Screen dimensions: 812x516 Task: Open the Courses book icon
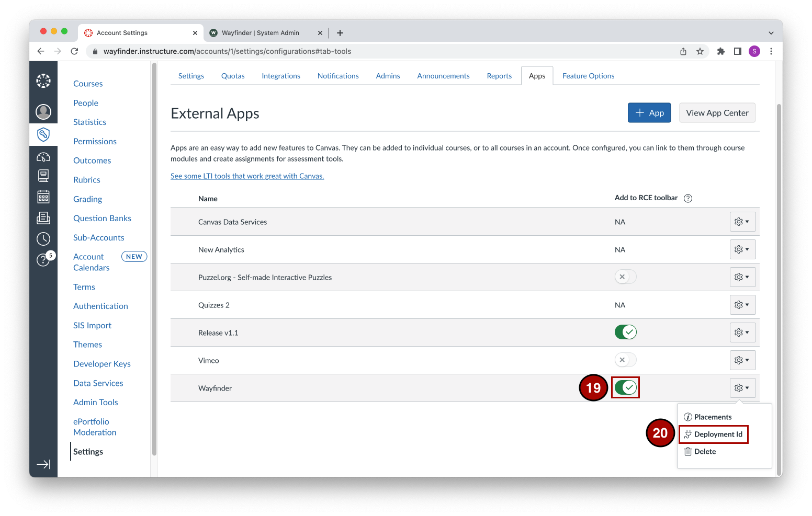pyautogui.click(x=43, y=176)
